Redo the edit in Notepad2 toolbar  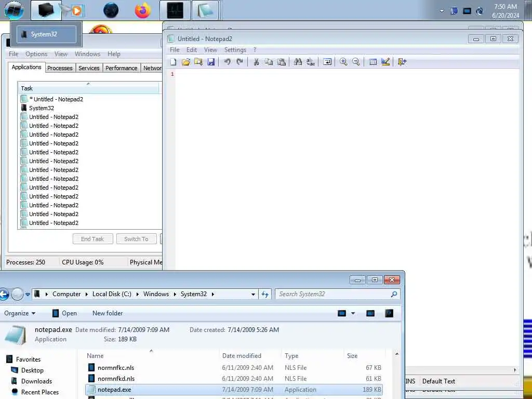coord(240,62)
